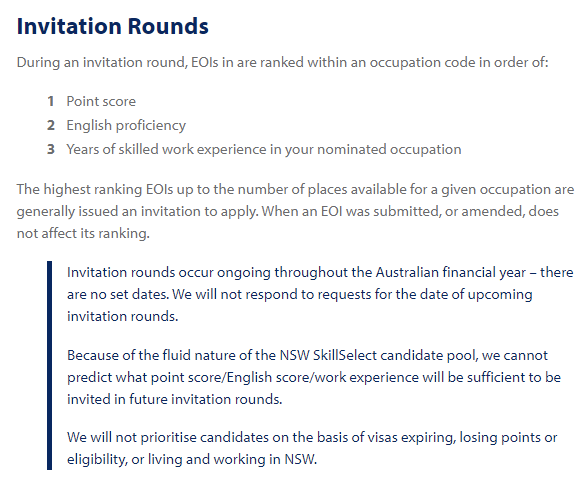Select list item 'English proficiency'
The width and height of the screenshot is (587, 492).
126,125
